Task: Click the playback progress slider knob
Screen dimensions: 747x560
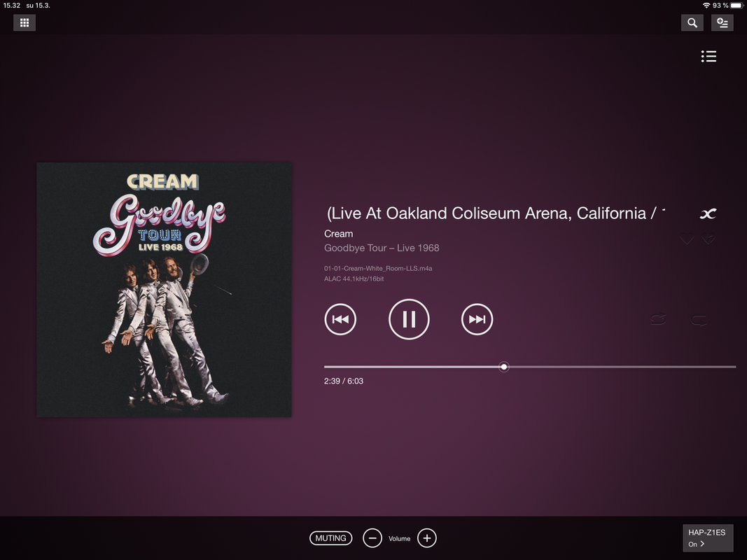Action: click(503, 367)
